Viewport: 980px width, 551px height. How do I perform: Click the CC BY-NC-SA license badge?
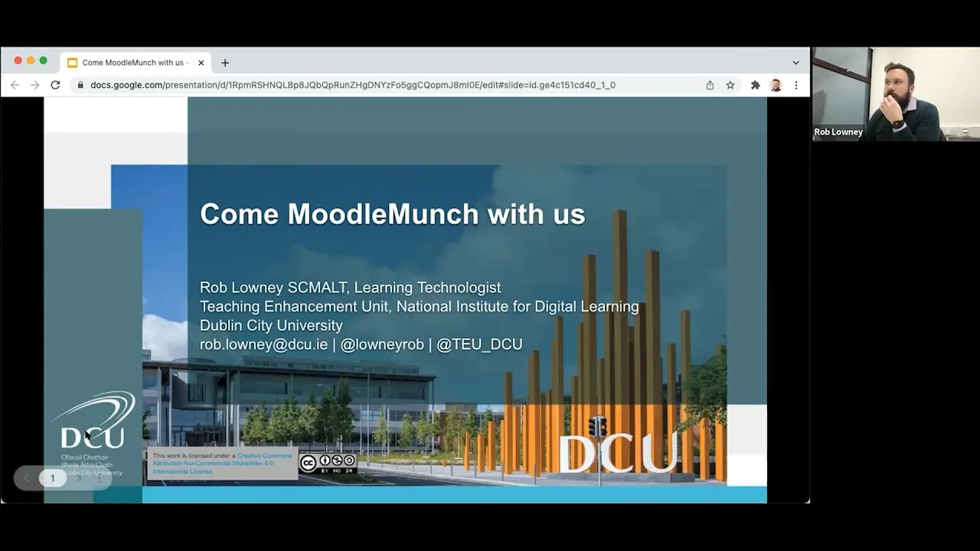(x=328, y=462)
